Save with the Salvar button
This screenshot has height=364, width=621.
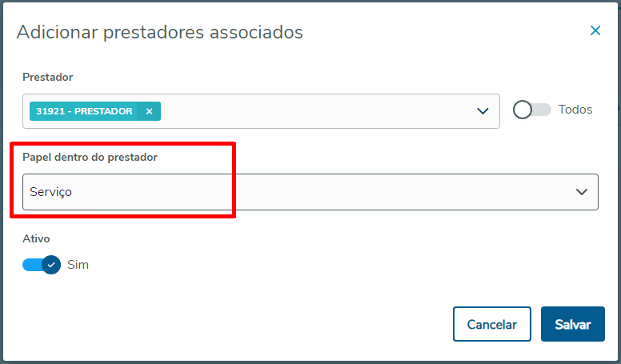coord(572,324)
